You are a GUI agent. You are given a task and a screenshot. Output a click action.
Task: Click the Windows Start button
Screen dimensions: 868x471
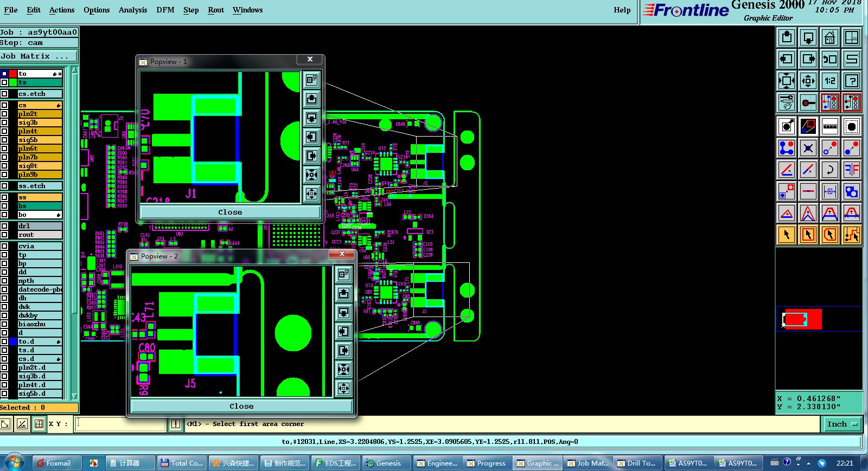tap(14, 463)
